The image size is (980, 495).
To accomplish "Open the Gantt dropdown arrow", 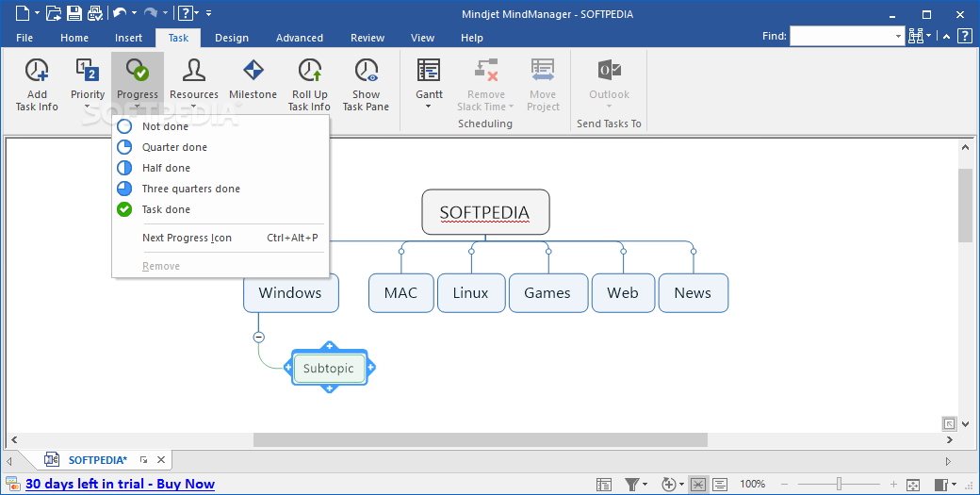I will (429, 107).
